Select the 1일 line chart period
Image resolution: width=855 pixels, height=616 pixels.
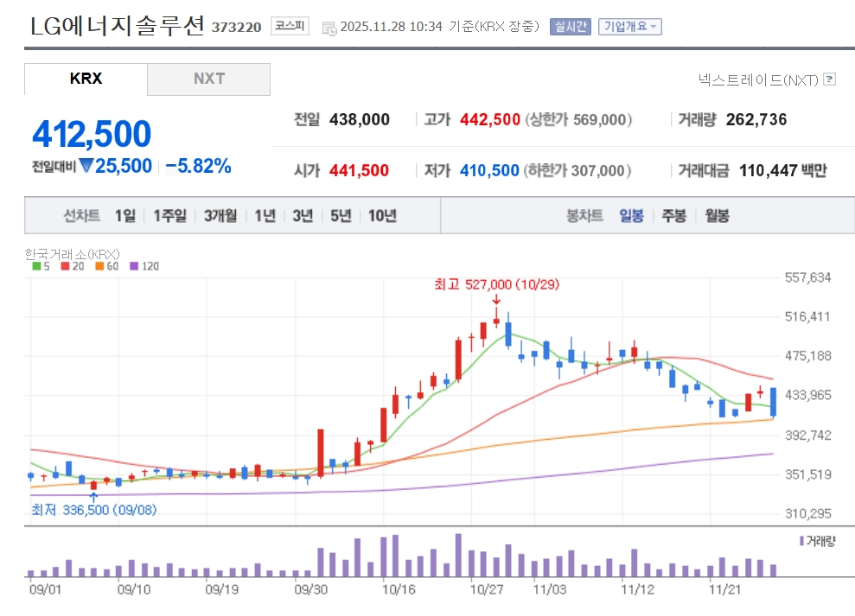pos(124,216)
